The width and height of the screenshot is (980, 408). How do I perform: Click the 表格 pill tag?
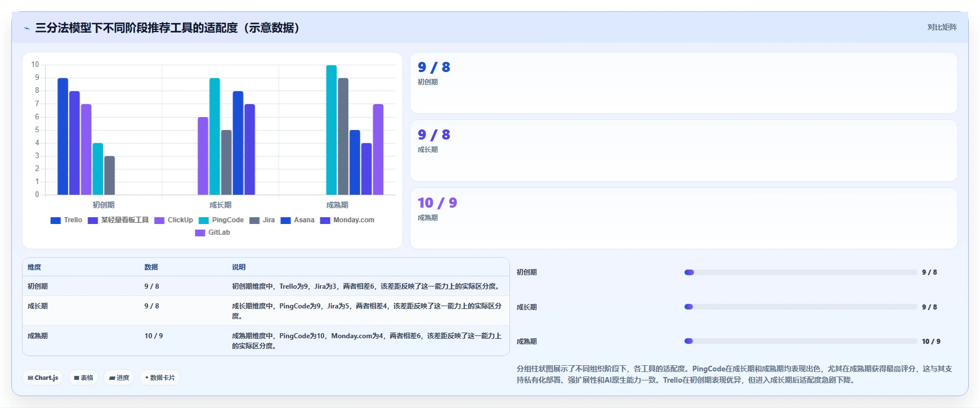(x=83, y=378)
